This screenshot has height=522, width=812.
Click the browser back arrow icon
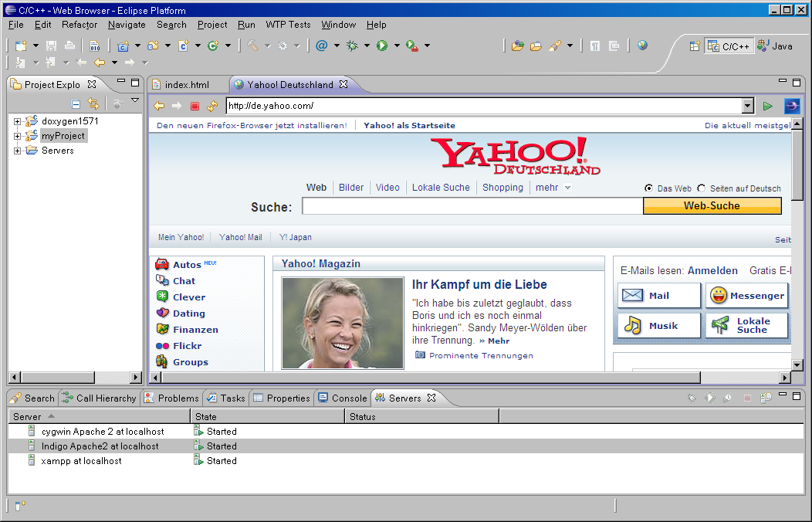pos(159,106)
